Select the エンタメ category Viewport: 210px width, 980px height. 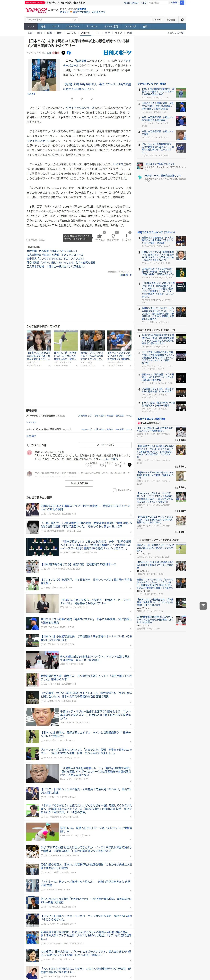pyautogui.click(x=71, y=33)
